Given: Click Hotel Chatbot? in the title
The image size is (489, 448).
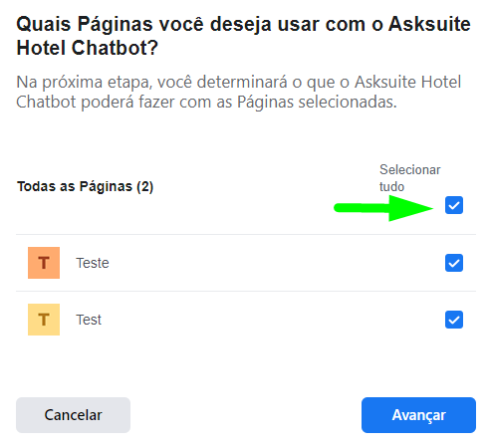Looking at the screenshot, I should tap(87, 48).
